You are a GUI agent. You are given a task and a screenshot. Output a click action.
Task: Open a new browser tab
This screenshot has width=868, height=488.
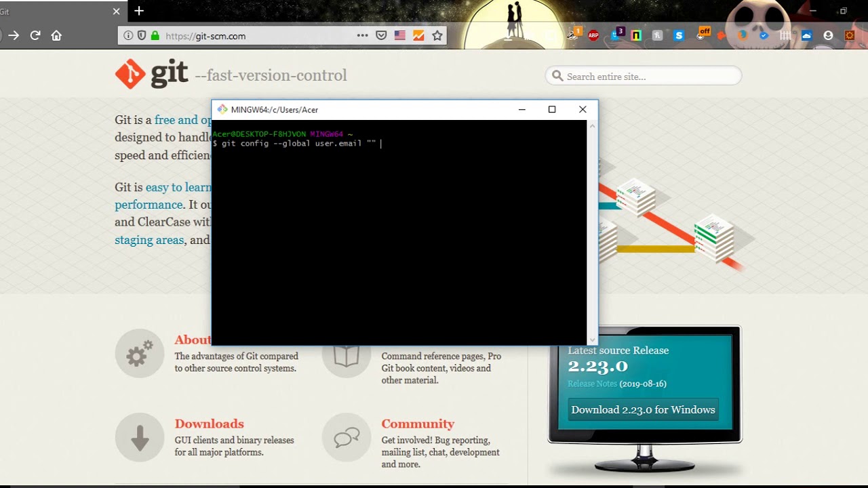[139, 11]
